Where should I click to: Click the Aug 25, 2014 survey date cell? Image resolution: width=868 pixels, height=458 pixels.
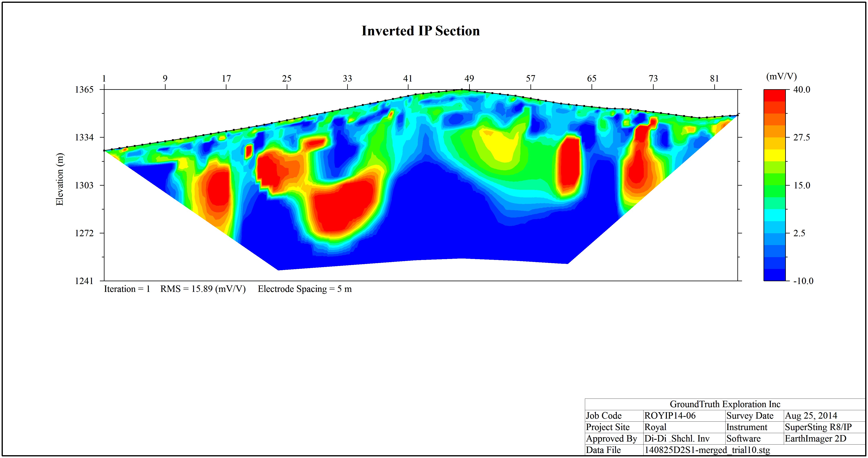(x=811, y=416)
